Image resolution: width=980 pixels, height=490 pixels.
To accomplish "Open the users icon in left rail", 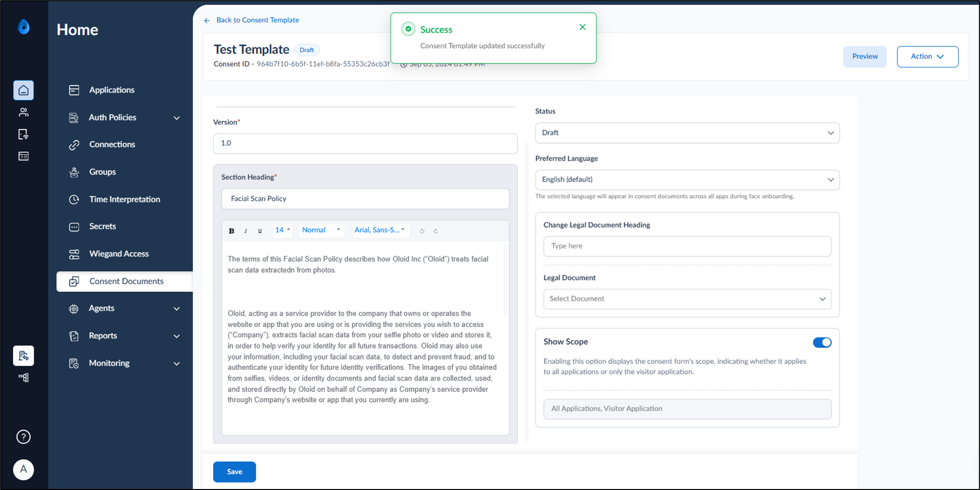I will 23,112.
